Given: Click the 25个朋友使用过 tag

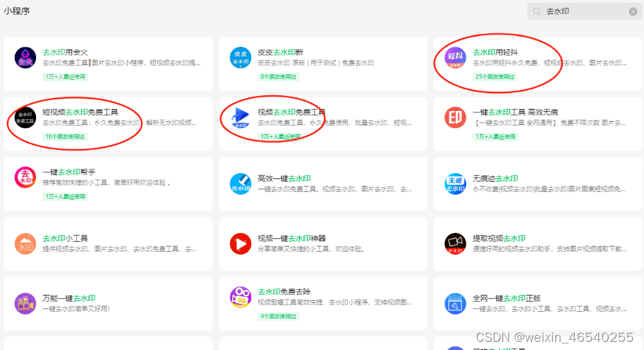Looking at the screenshot, I should click(495, 77).
